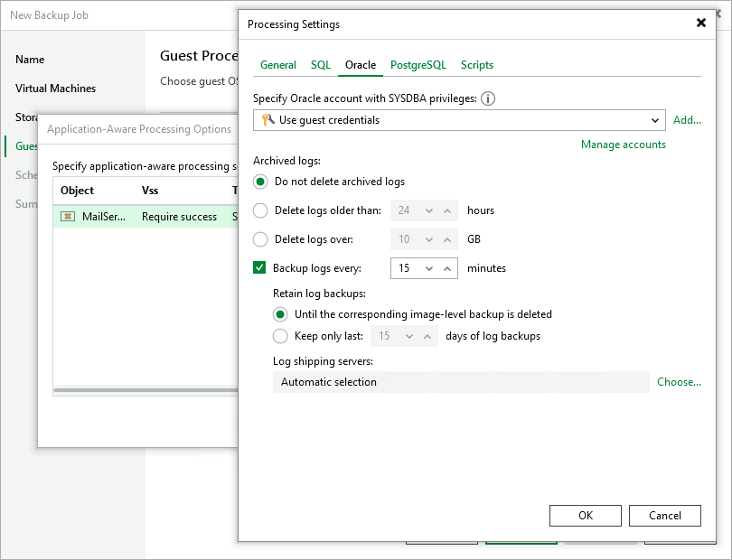The width and height of the screenshot is (732, 560).
Task: Click Choose for log shipping servers
Action: [x=679, y=382]
